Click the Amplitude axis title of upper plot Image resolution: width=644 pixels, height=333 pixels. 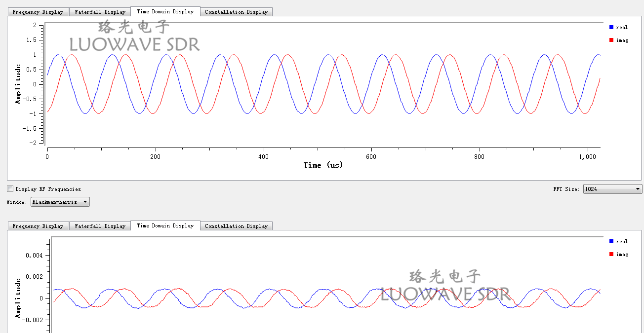tap(18, 84)
